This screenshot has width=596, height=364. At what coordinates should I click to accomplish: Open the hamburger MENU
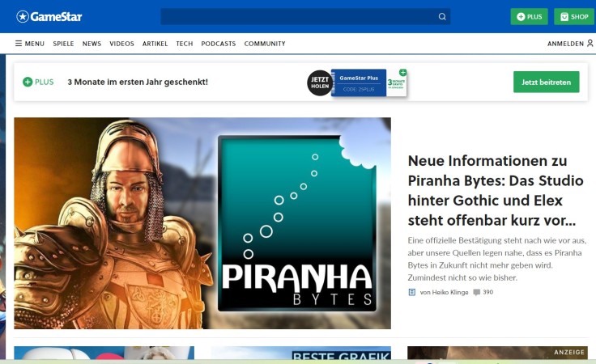tap(30, 44)
